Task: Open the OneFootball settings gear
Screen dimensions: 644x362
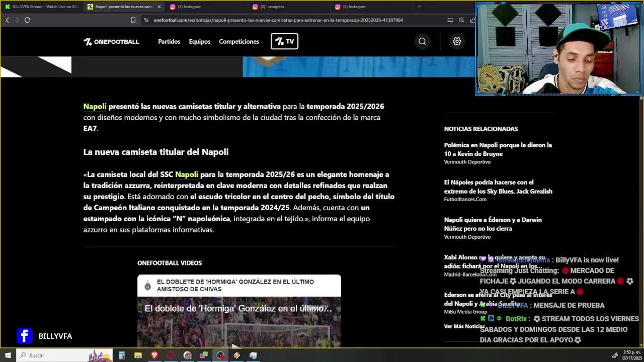Action: [x=457, y=42]
